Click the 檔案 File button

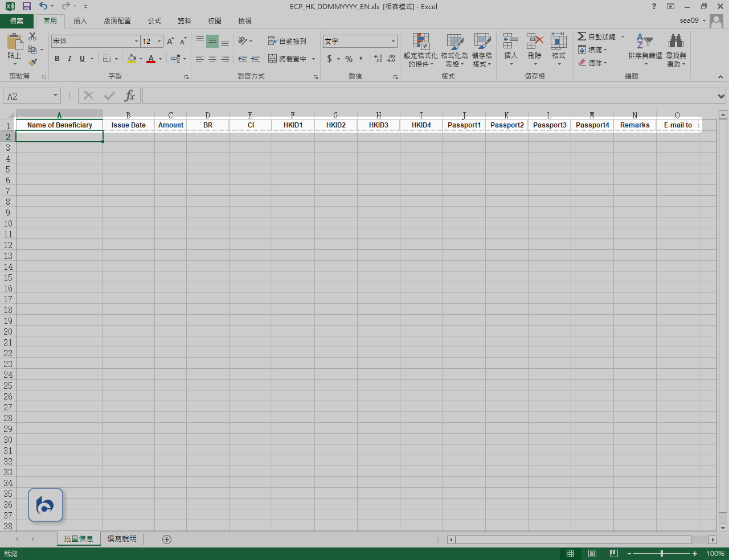click(x=17, y=20)
